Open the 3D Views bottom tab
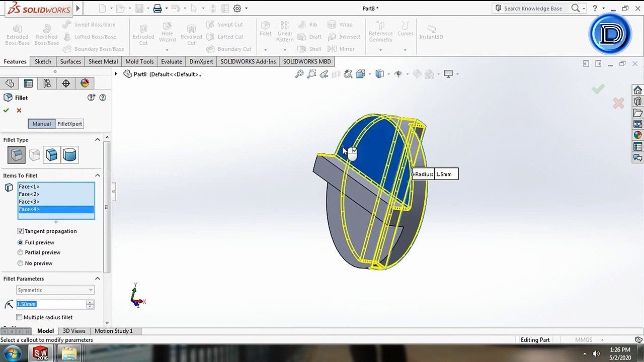The height and width of the screenshot is (362, 644). tap(74, 331)
